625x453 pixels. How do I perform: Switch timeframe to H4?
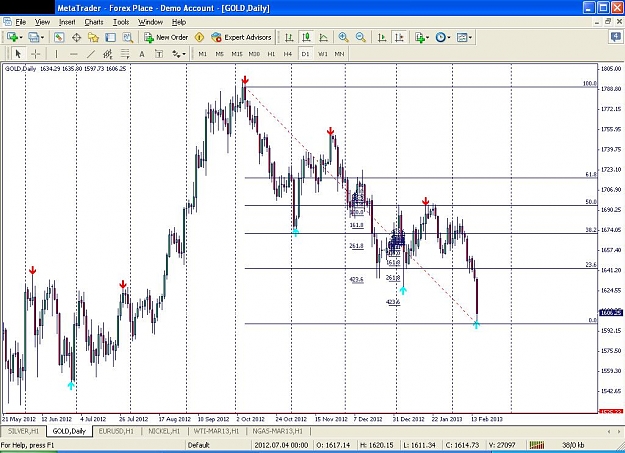tap(288, 54)
